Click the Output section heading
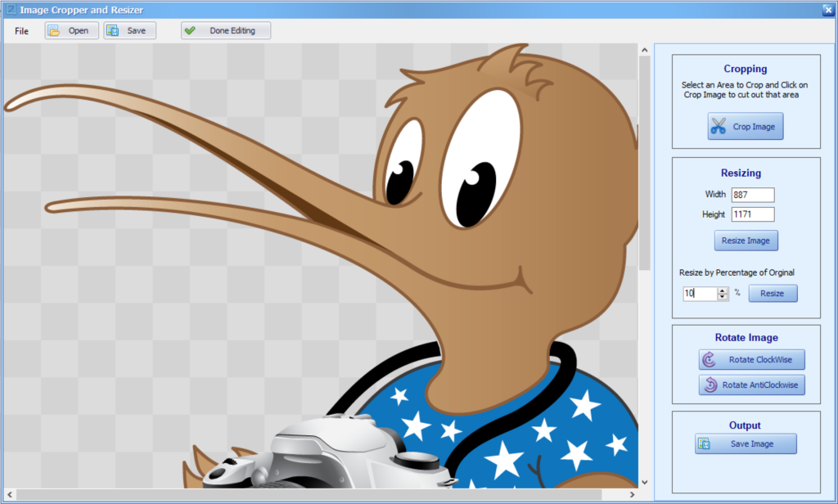Viewport: 838px width, 504px height. pyautogui.click(x=745, y=425)
